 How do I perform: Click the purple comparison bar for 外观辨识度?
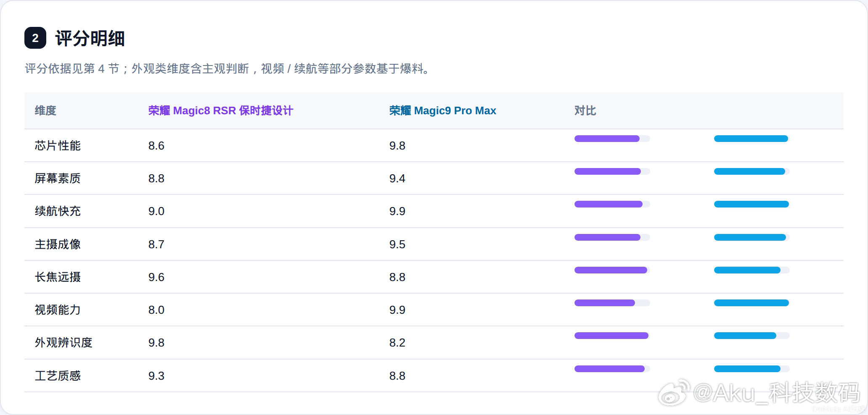point(611,336)
